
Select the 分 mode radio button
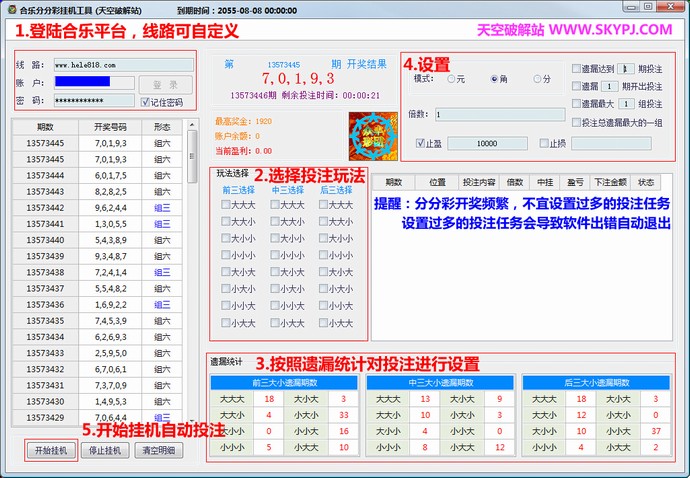[x=537, y=78]
